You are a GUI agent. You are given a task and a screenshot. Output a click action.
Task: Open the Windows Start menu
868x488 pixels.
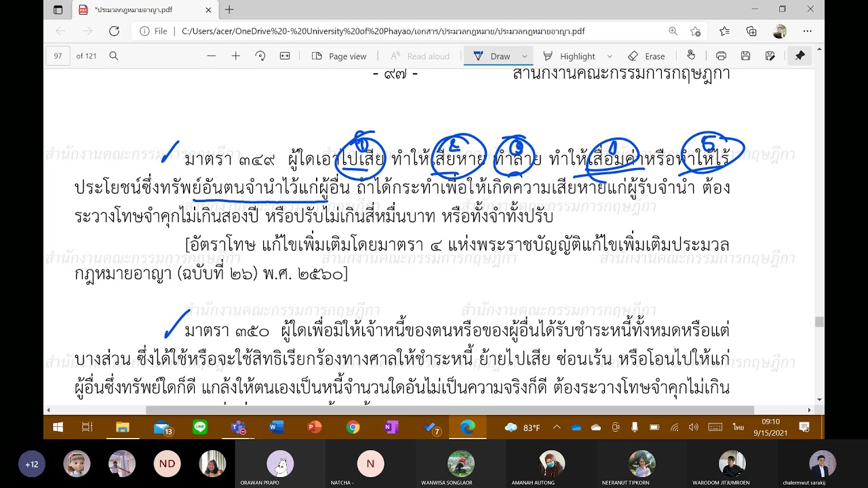tap(58, 427)
